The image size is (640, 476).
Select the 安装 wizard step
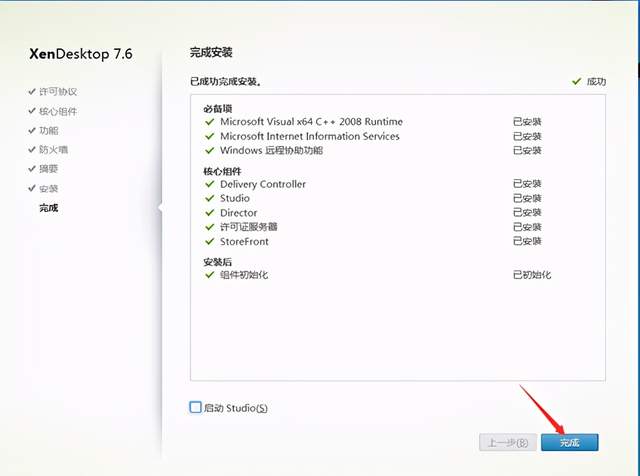tap(49, 188)
